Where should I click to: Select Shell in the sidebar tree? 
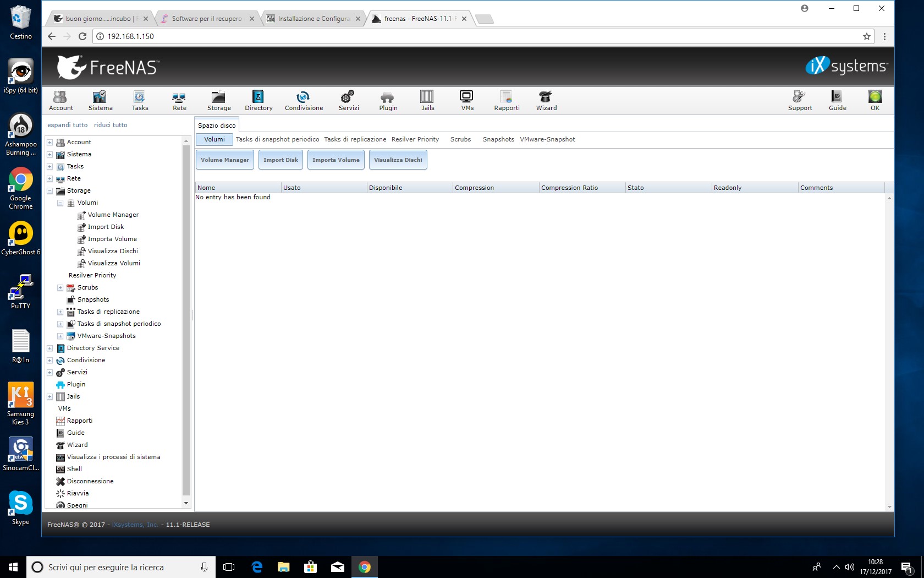coord(74,469)
